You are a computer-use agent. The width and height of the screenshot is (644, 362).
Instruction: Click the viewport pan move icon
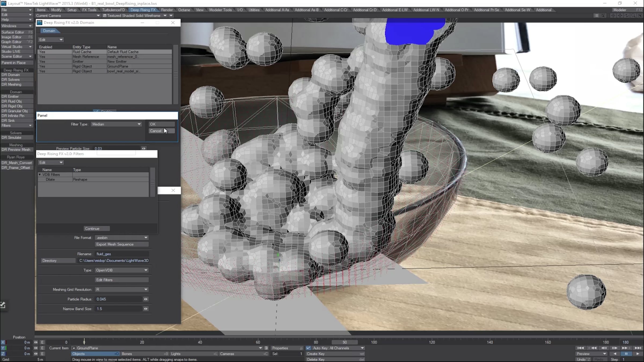pos(620,16)
